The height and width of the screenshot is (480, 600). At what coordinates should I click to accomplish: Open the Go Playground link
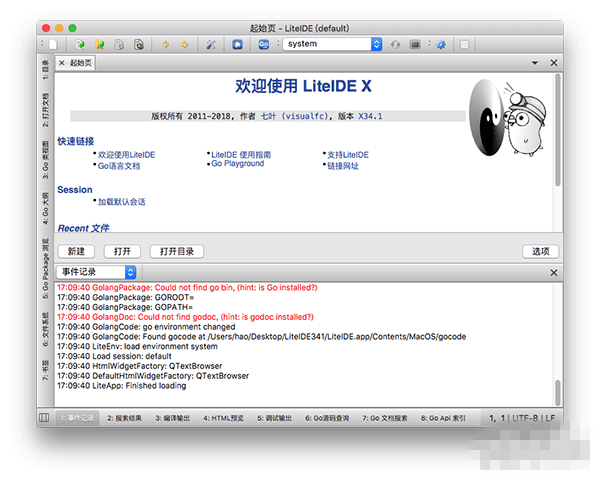[238, 163]
